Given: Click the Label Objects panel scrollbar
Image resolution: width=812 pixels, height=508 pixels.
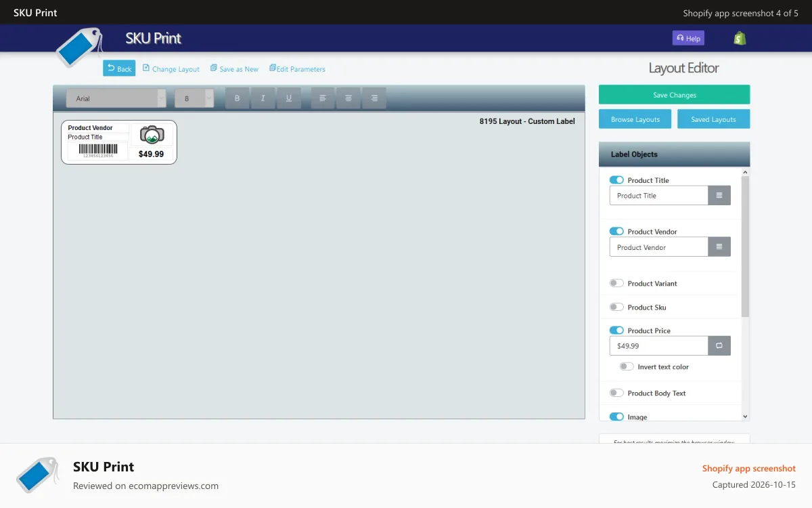Looking at the screenshot, I should point(745,247).
